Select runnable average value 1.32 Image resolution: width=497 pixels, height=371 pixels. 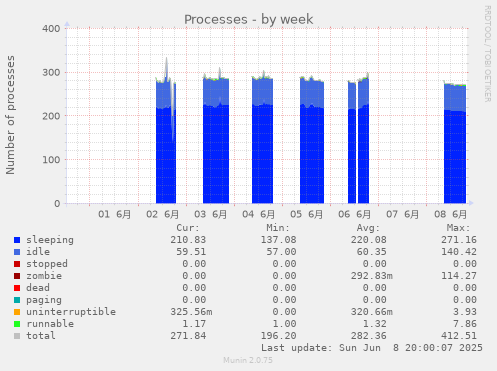375,324
